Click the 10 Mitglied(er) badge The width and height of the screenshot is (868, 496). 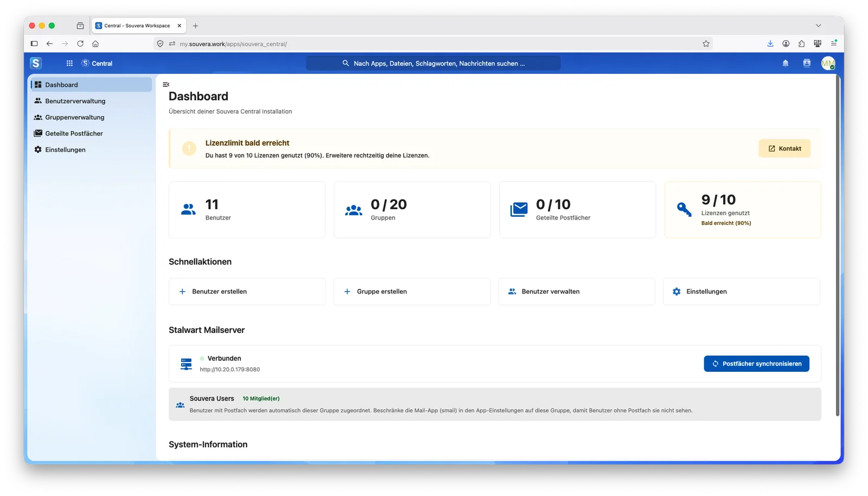pyautogui.click(x=261, y=398)
